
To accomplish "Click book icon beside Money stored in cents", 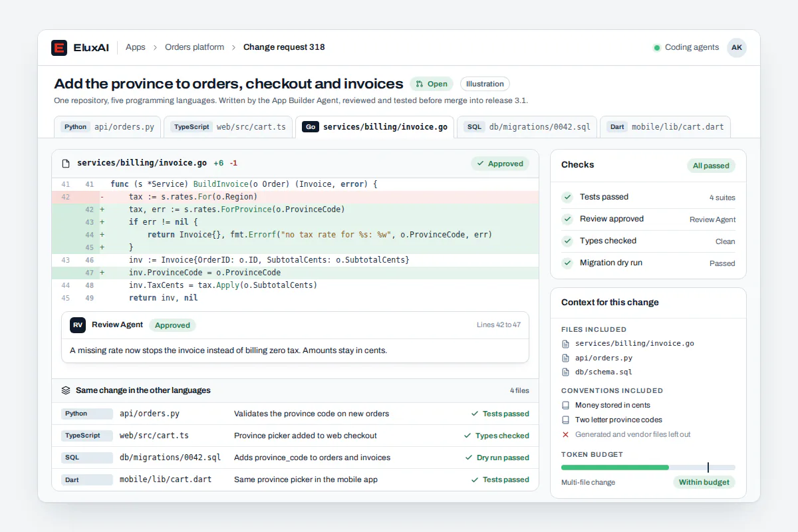I will coord(566,405).
